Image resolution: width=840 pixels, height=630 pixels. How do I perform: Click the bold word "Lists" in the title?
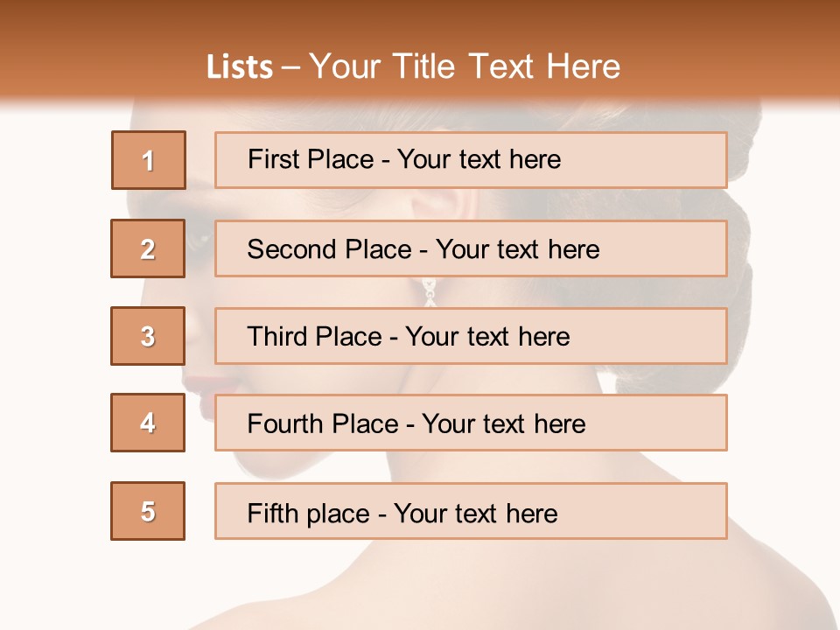[240, 66]
